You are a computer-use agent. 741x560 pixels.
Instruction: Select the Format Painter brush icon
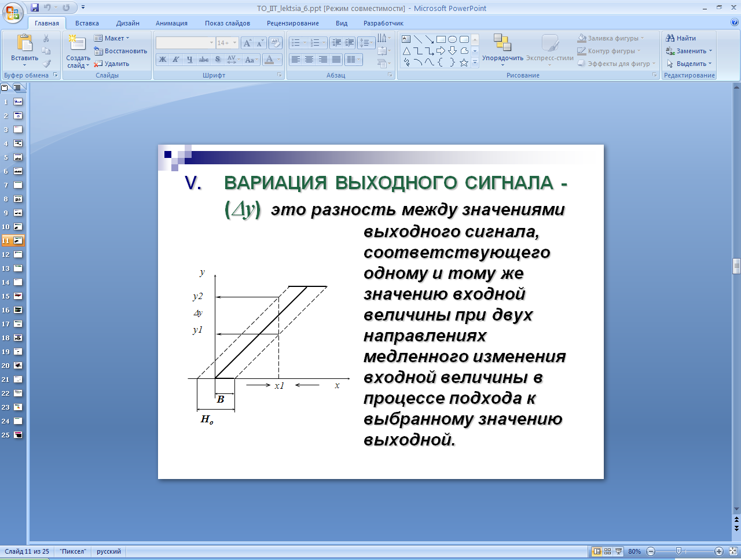[x=46, y=64]
